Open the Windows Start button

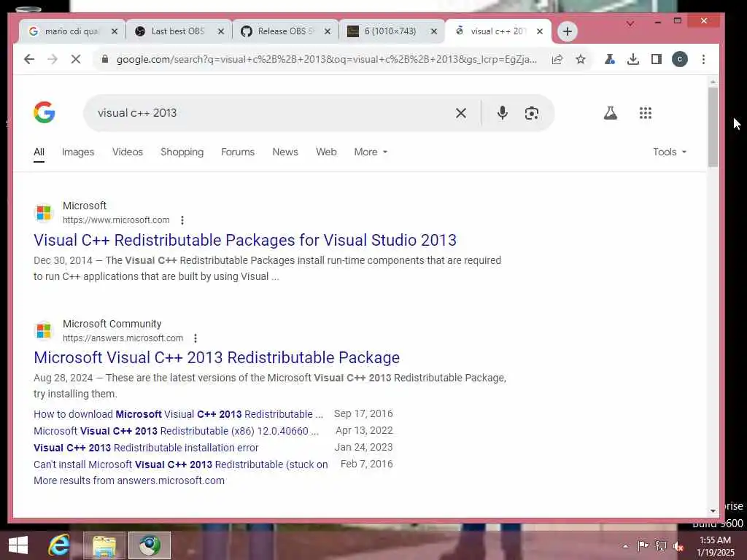pyautogui.click(x=18, y=545)
